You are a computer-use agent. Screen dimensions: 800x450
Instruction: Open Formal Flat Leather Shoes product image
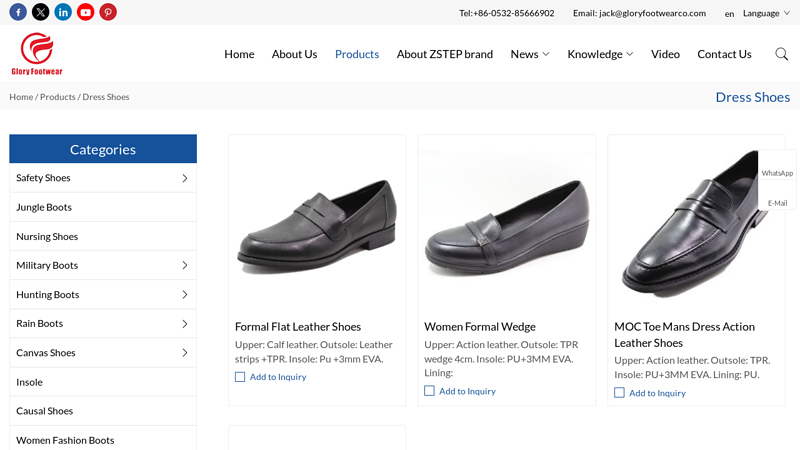point(317,224)
